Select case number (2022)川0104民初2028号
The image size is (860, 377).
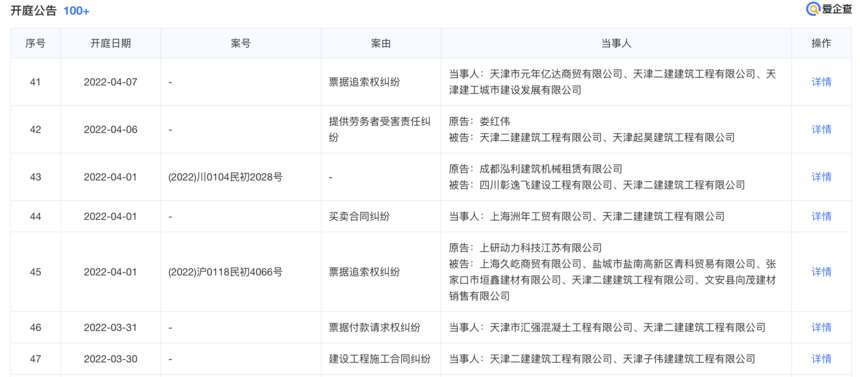(225, 177)
